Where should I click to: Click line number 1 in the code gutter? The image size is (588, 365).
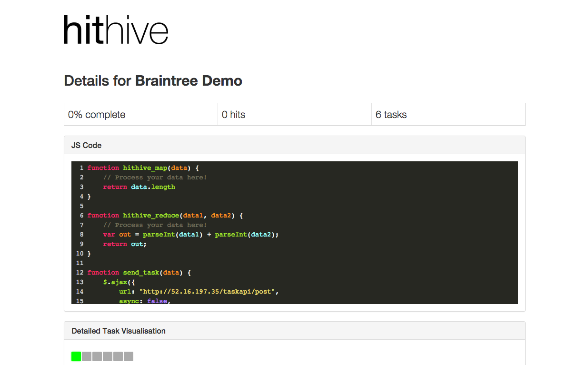81,168
